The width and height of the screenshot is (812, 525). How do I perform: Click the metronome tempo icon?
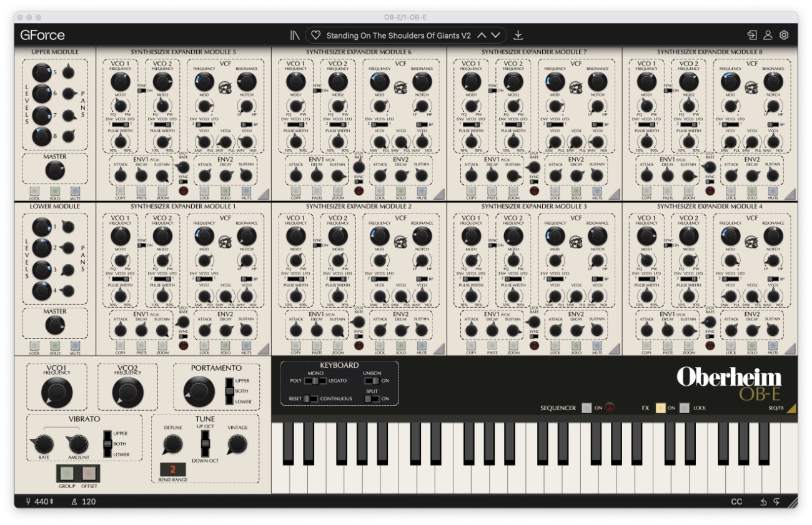[x=74, y=501]
